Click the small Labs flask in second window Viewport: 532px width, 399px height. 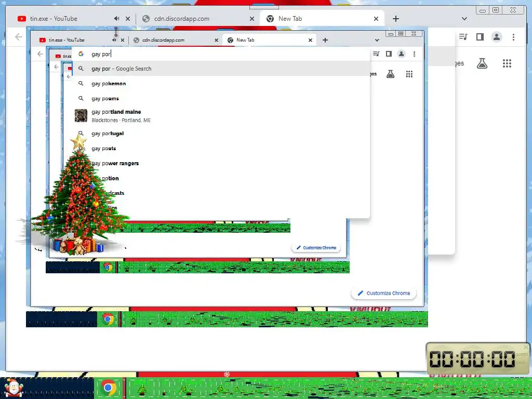tap(391, 74)
